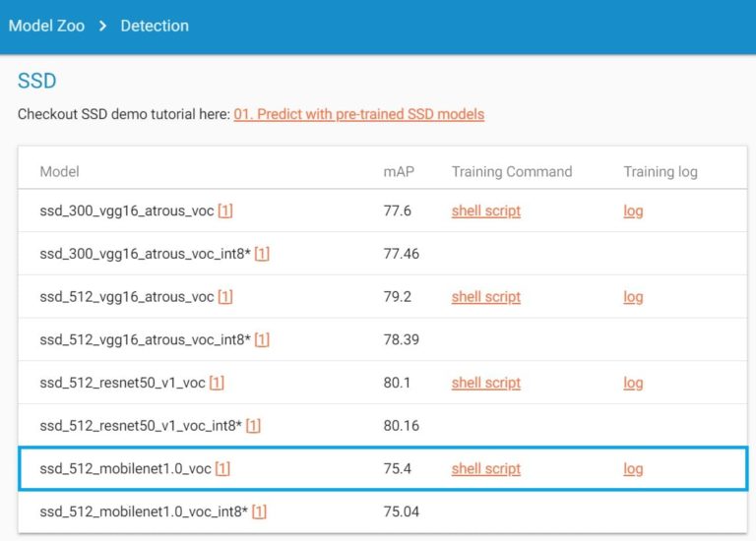Click reference [1] next to ssd_512_vgg16_atrous_voc
The image size is (756, 541).
(x=225, y=297)
